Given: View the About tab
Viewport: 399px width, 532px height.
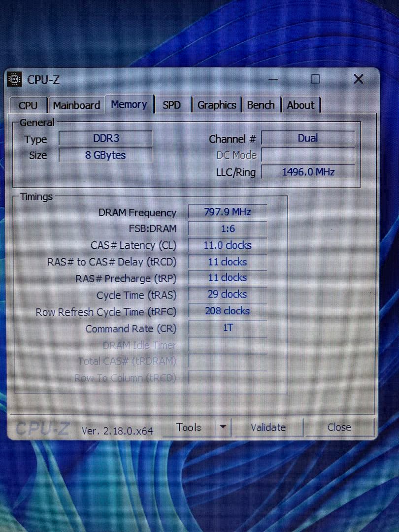Looking at the screenshot, I should 300,105.
